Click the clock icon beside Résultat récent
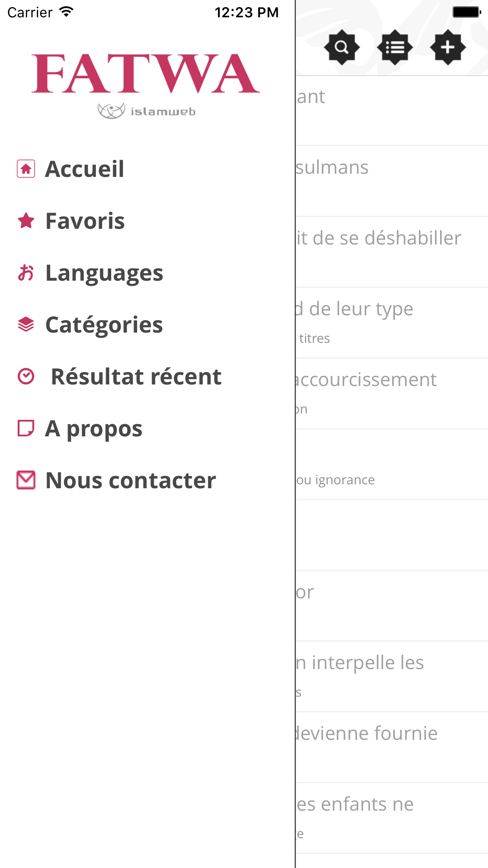Screen dimensions: 488x868 click(x=26, y=377)
